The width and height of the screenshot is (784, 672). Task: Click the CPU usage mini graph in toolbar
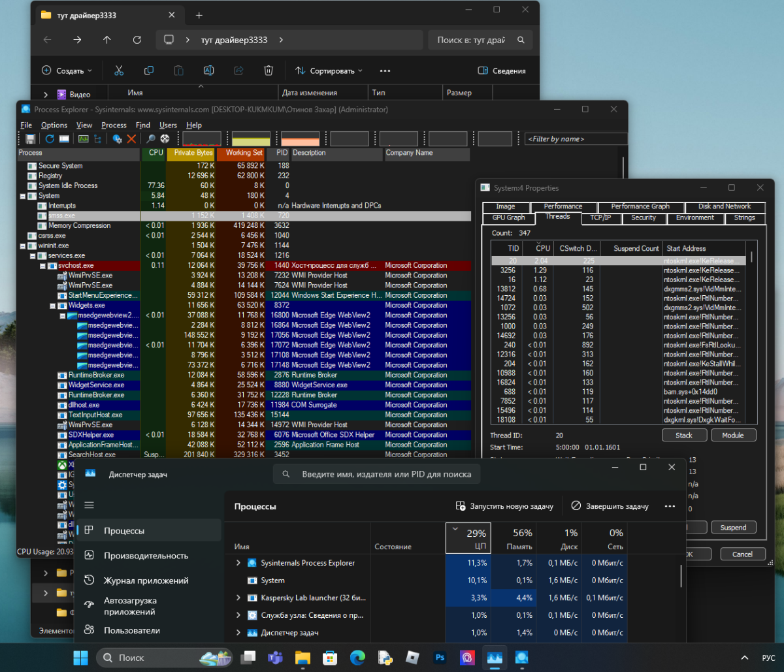pyautogui.click(x=202, y=138)
